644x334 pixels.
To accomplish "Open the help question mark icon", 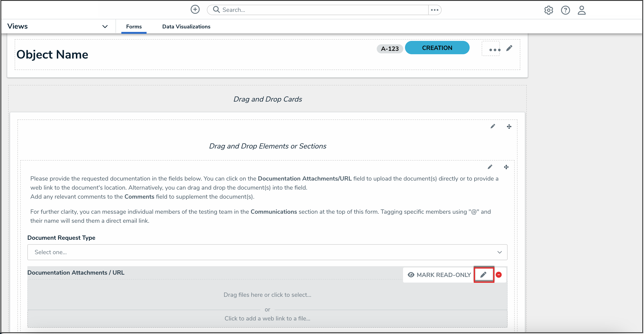I will [565, 10].
